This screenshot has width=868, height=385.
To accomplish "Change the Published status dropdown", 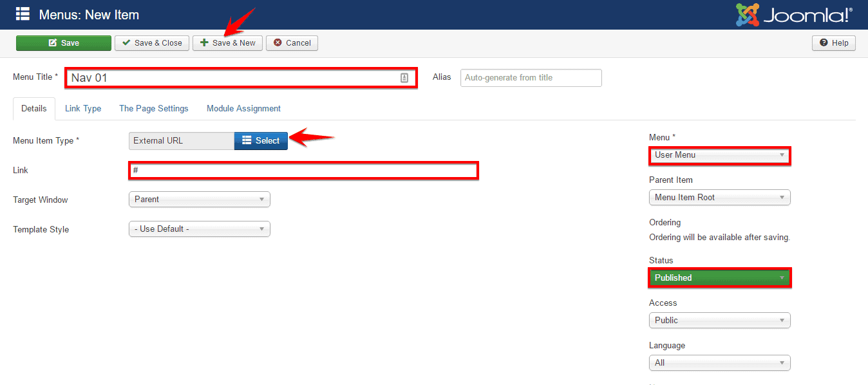I will pyautogui.click(x=719, y=278).
